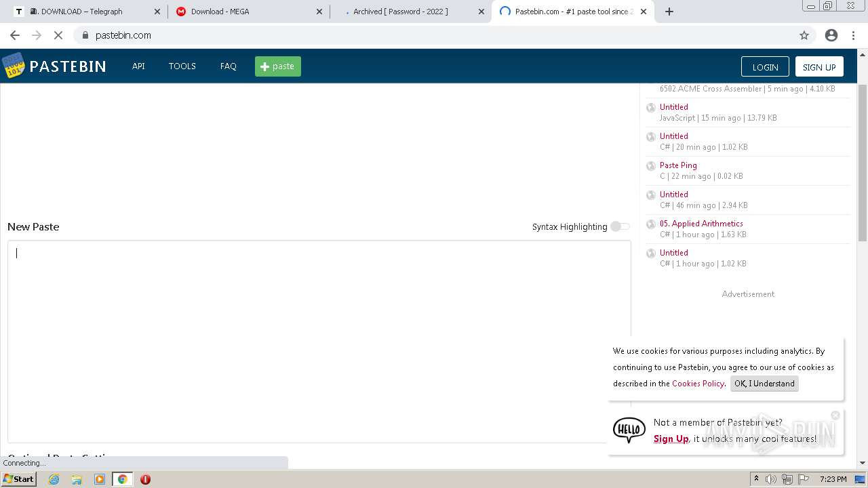The image size is (868, 488).
Task: Click OK, I Understand cookie button
Action: tap(764, 384)
